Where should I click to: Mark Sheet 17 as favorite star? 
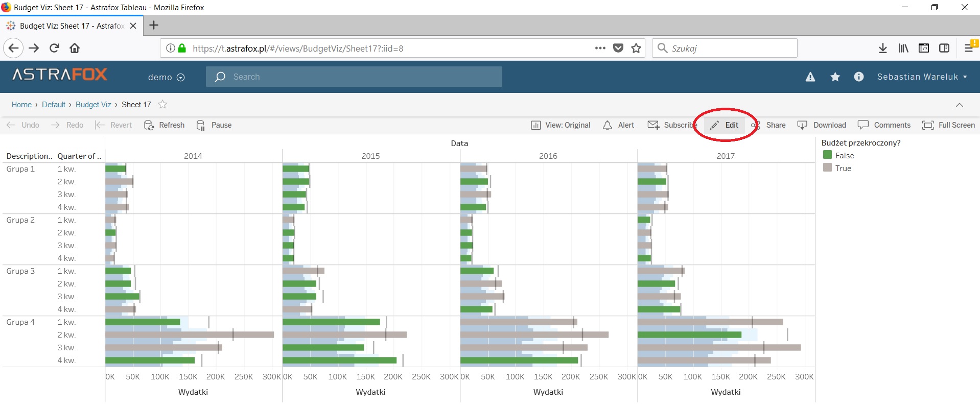(x=162, y=104)
